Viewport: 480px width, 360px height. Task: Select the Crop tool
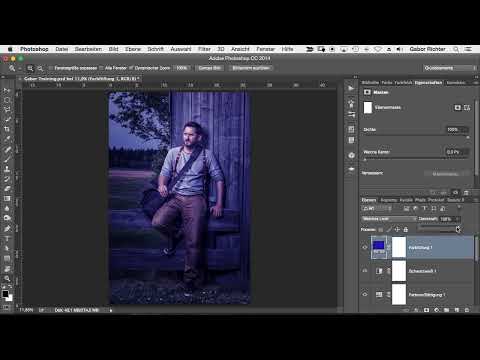[x=7, y=129]
